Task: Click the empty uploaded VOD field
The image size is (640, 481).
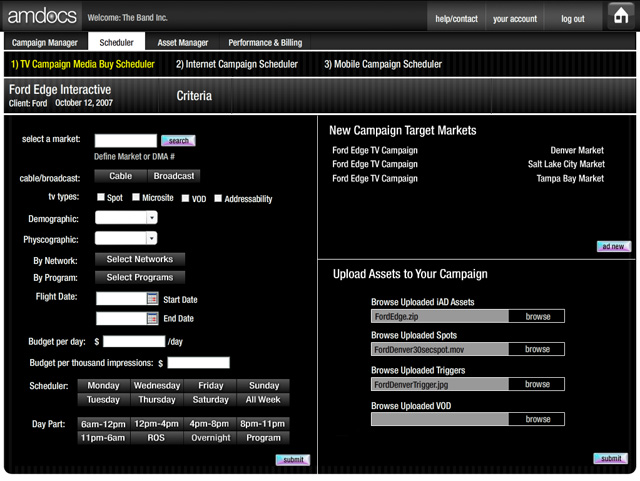Action: coord(440,419)
